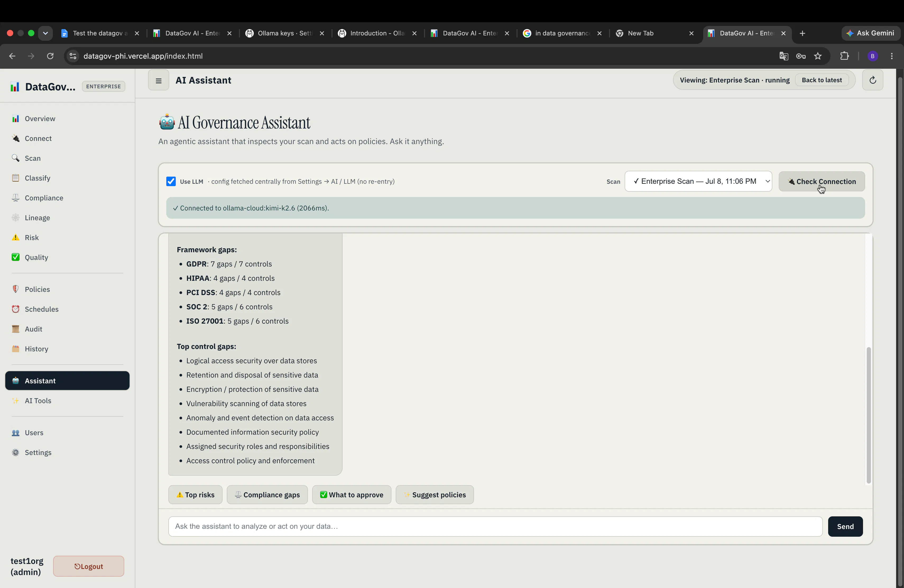The image size is (904, 588).
Task: Go to the Quality page
Action: tap(67, 257)
